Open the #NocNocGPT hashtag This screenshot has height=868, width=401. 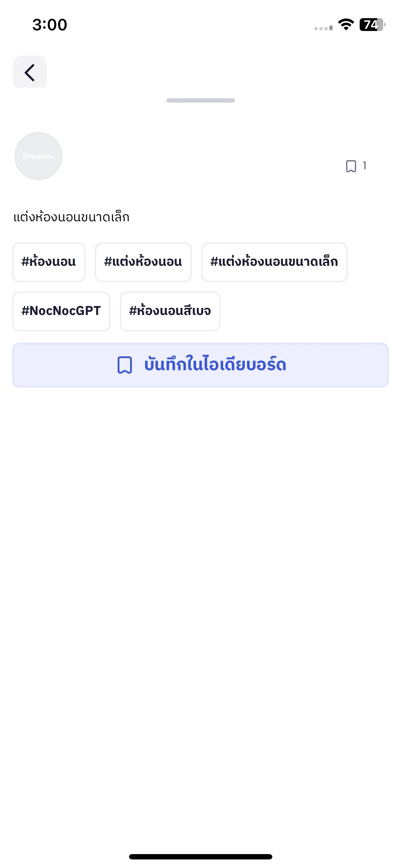(x=61, y=311)
